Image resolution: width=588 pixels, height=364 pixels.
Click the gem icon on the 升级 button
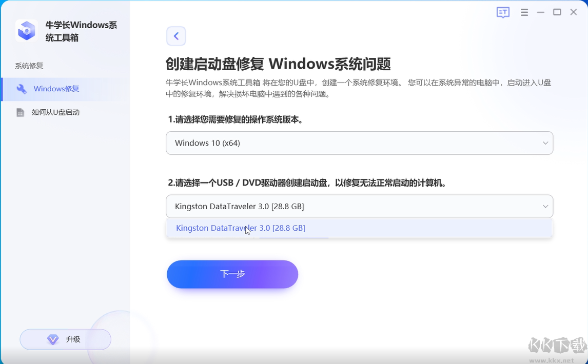pos(53,339)
